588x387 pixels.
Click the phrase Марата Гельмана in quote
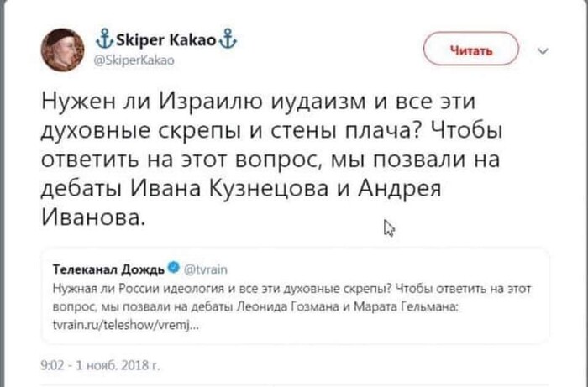(406, 306)
